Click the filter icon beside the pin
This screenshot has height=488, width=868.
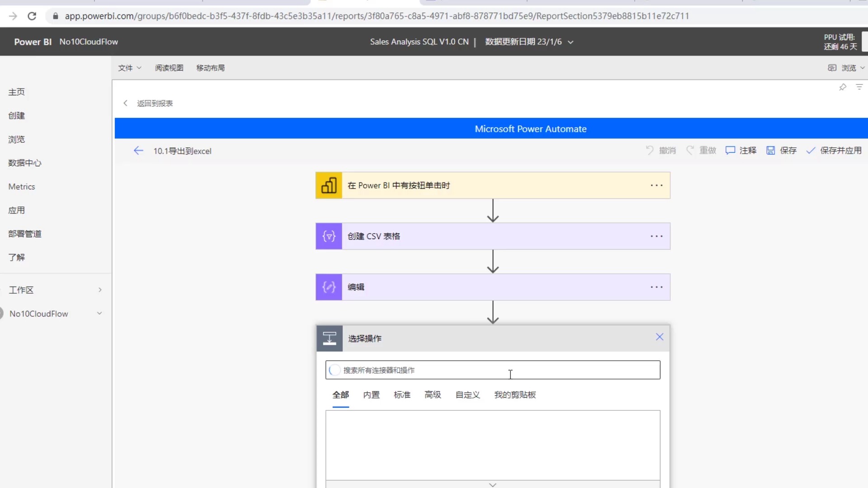point(859,87)
